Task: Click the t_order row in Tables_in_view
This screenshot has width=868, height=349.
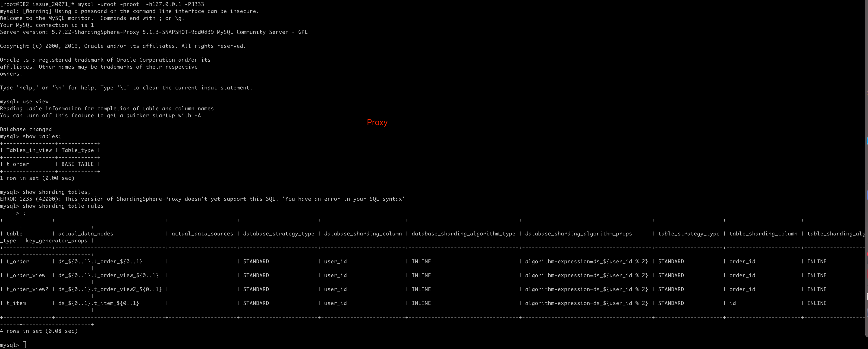Action: point(17,164)
